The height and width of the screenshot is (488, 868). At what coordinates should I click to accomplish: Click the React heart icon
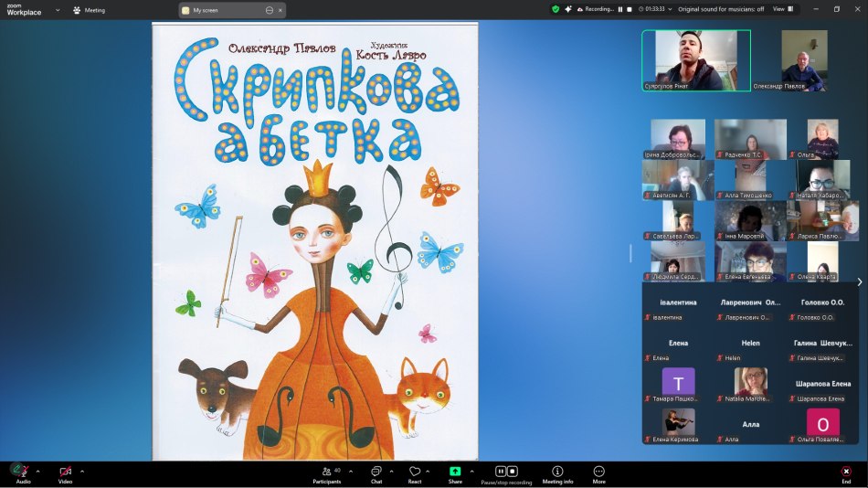pos(414,472)
